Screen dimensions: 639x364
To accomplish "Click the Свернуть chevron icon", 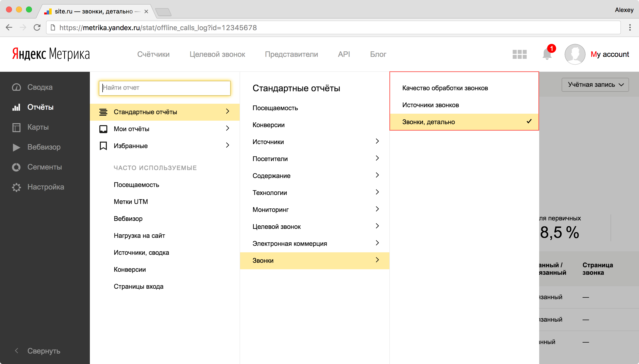I will click(16, 351).
